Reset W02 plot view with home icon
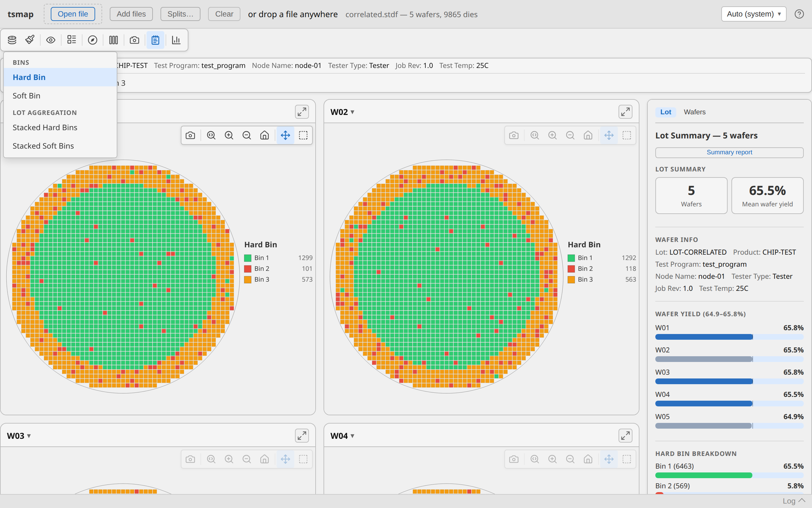The width and height of the screenshot is (812, 508). [588, 135]
